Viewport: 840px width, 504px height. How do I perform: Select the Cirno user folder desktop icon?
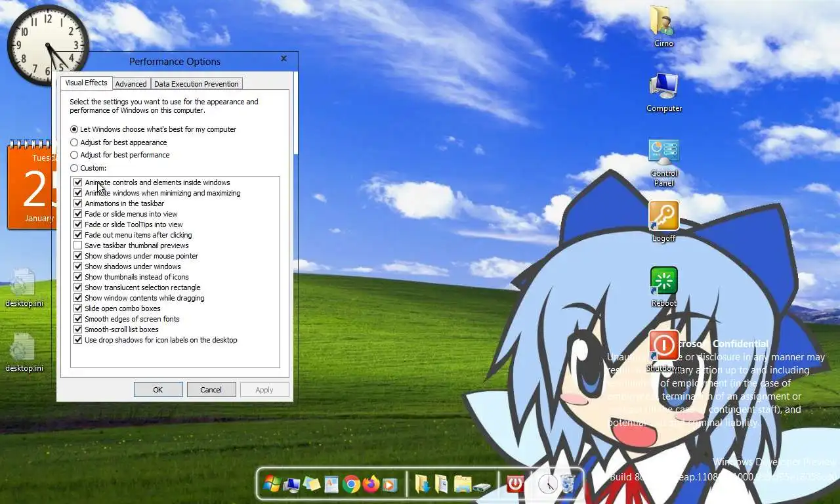(x=663, y=26)
